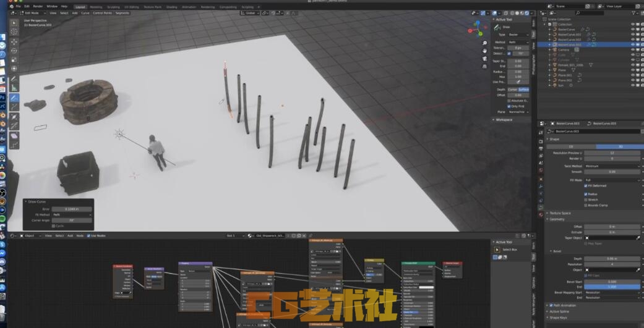
Task: Select the curve Draw tool
Action: (x=14, y=98)
